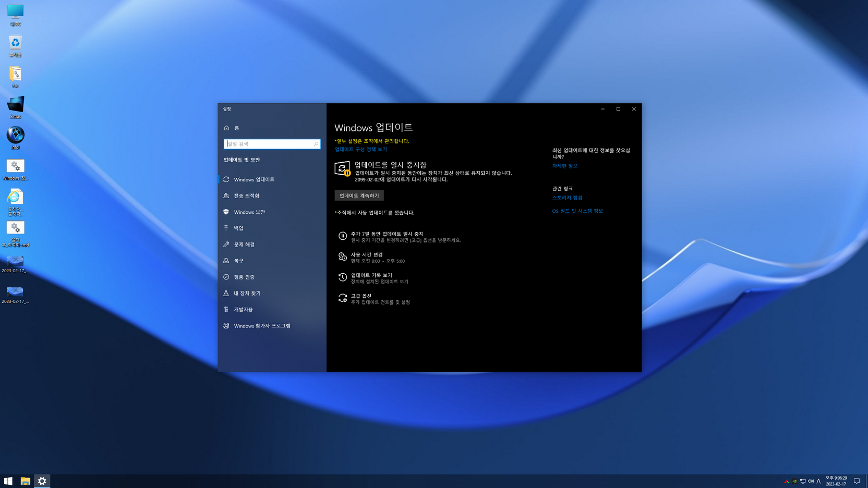Toggle the IME input mode A indicator

pos(818,481)
